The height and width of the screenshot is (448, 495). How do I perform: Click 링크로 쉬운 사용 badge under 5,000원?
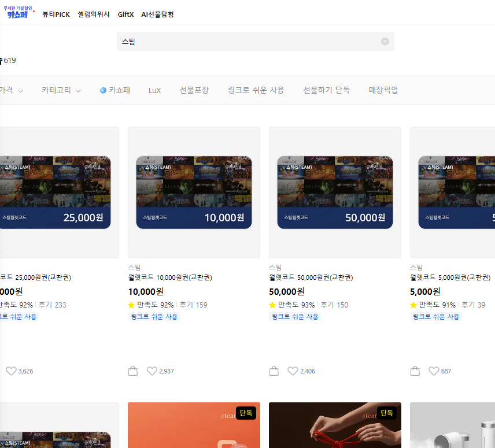pyautogui.click(x=436, y=316)
